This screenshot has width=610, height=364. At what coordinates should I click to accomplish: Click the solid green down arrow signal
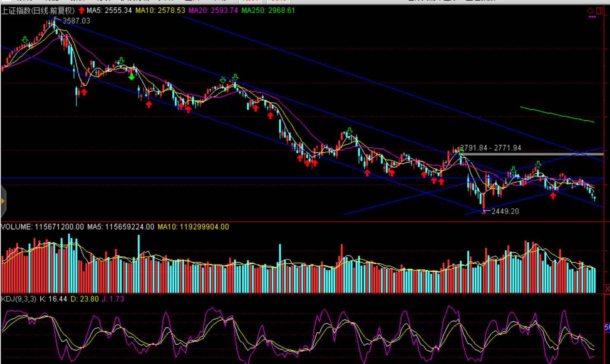click(x=132, y=77)
